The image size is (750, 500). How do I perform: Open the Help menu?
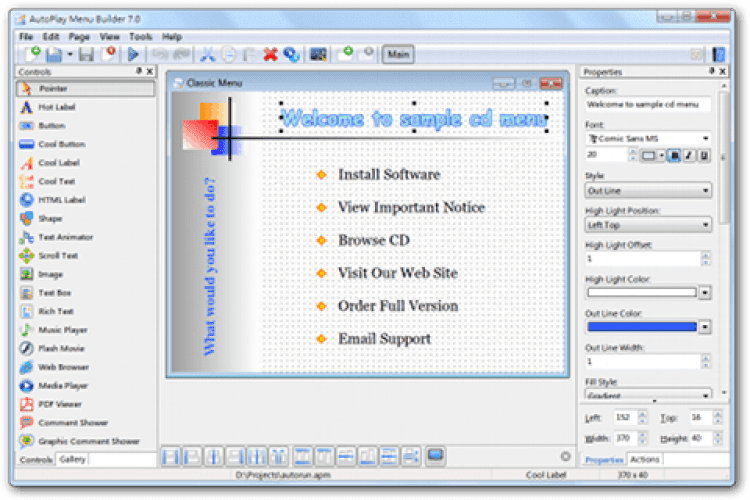172,36
